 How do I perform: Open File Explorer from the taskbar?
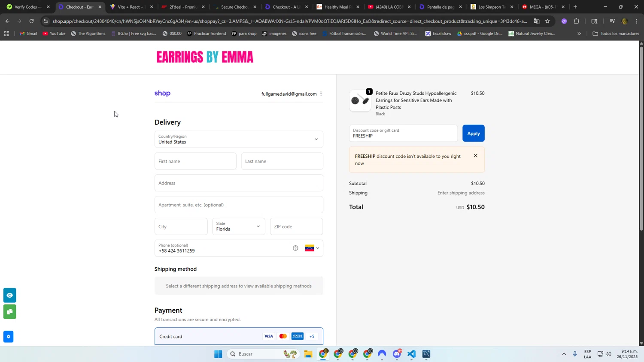(308, 354)
